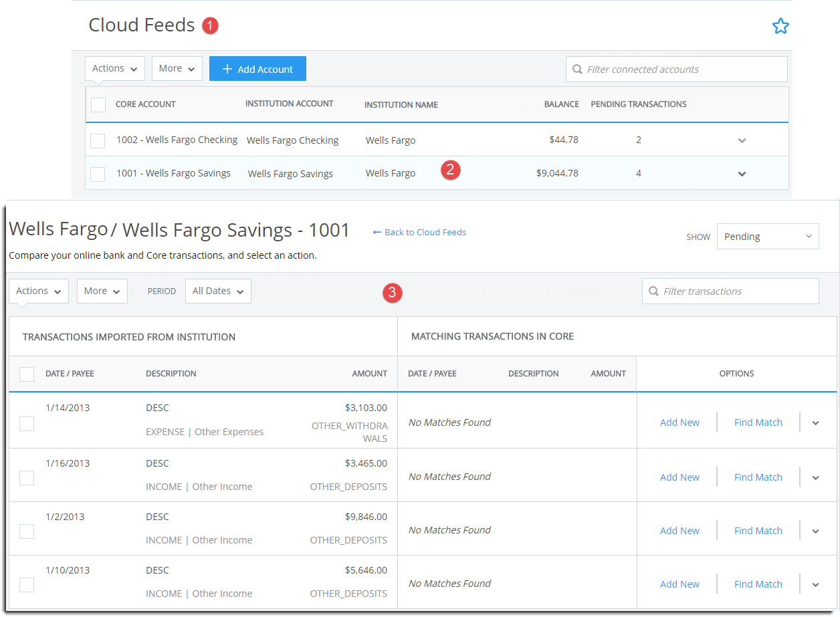Click Find Match for the 1/2/2013 transaction
This screenshot has width=840, height=617.
[758, 531]
